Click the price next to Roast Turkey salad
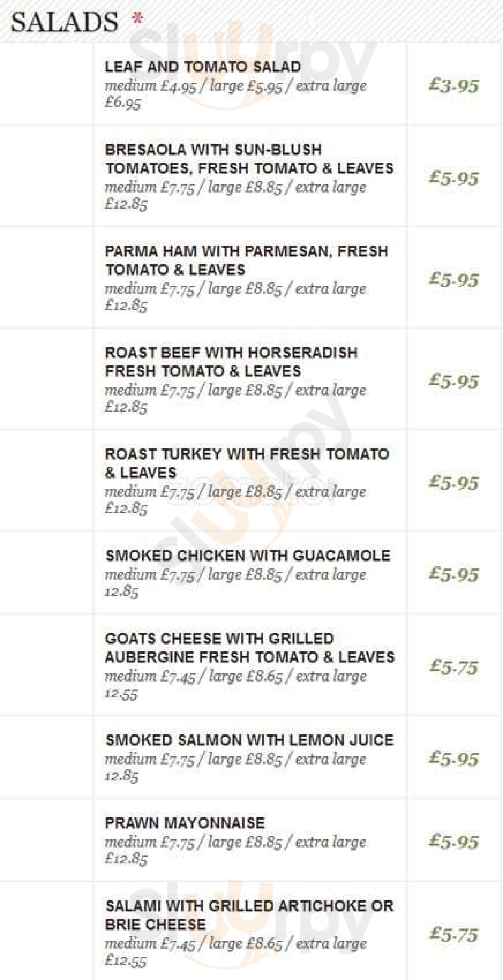Viewport: 503px width, 980px height. pos(454,482)
